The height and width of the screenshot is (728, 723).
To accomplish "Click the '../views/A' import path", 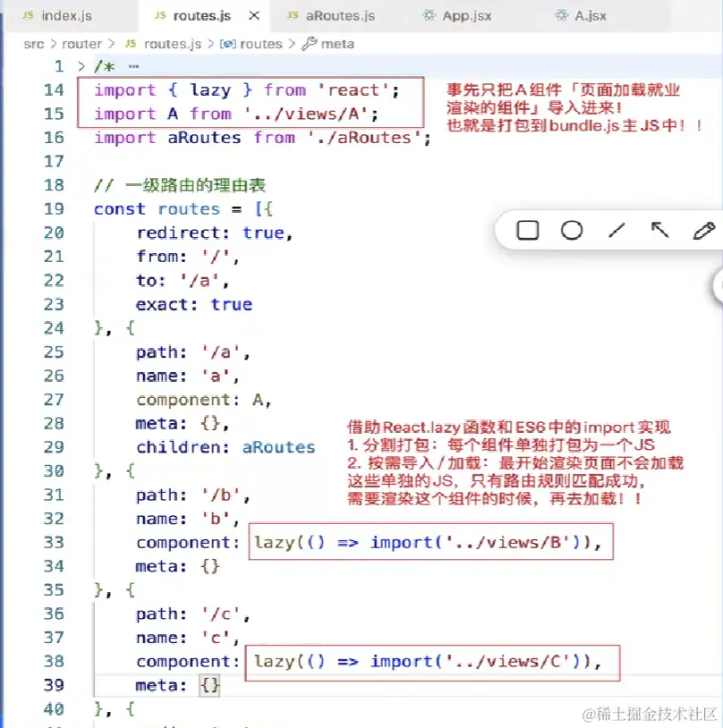I will (306, 114).
